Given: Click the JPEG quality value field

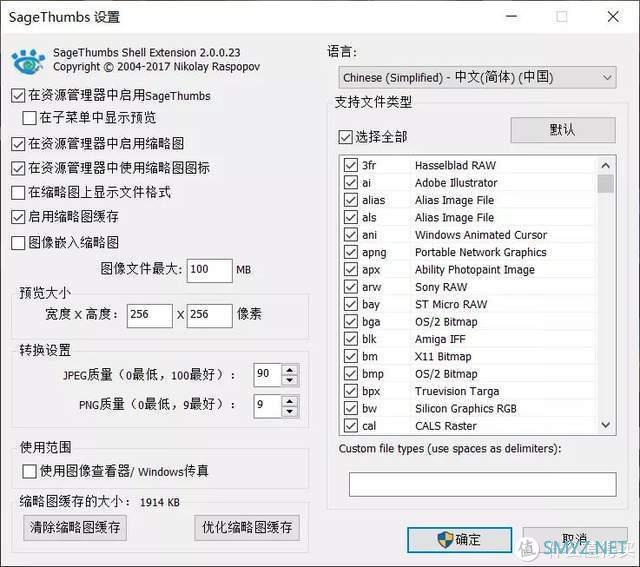Looking at the screenshot, I should click(x=267, y=375).
